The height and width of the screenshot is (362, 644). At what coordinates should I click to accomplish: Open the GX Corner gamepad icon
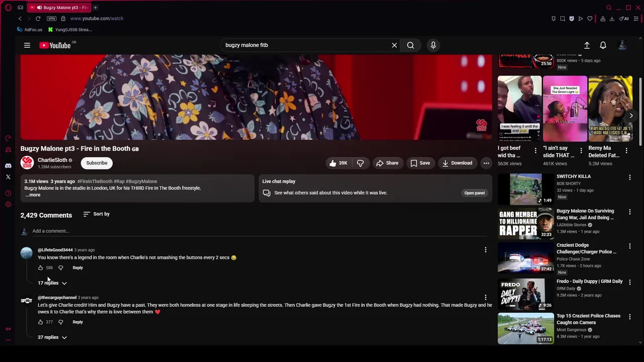[x=20, y=8]
